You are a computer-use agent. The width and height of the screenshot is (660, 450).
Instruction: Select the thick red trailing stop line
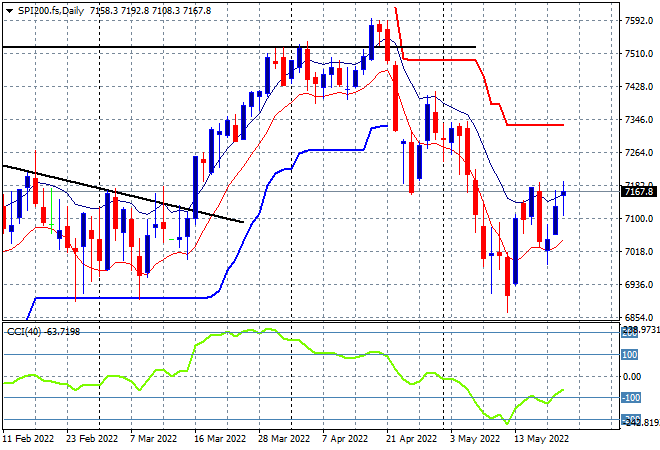coord(442,60)
